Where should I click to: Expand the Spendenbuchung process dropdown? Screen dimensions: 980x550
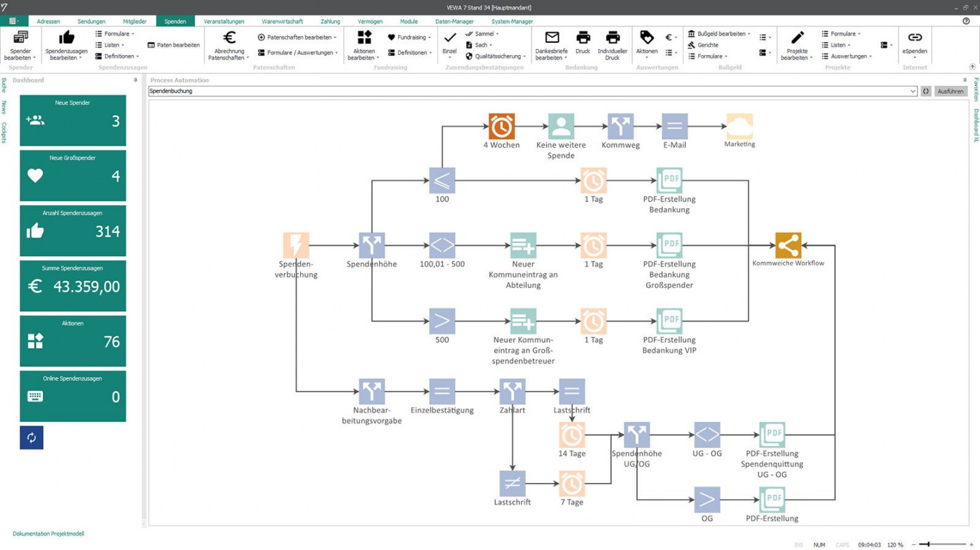pos(913,91)
